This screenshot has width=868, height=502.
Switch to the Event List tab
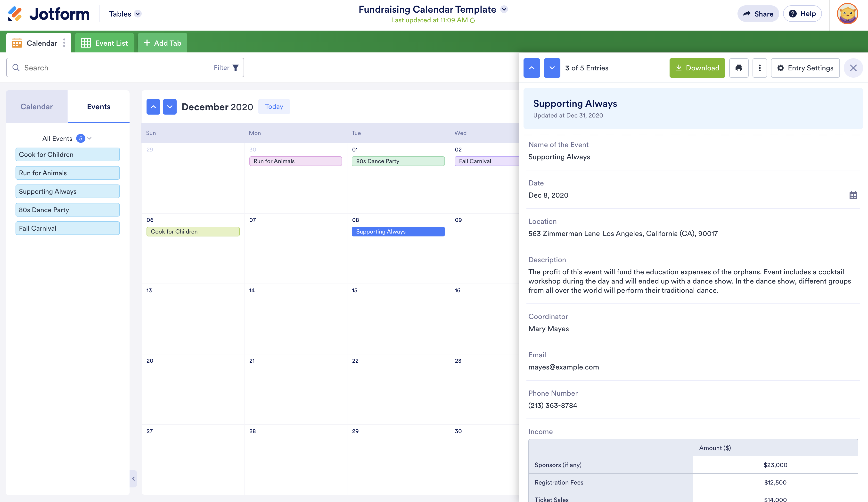105,42
